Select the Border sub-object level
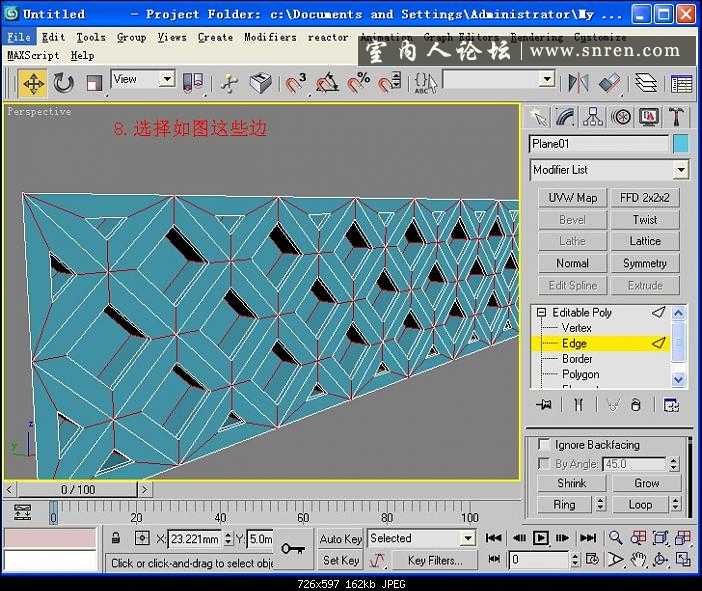The image size is (702, 591). point(577,359)
